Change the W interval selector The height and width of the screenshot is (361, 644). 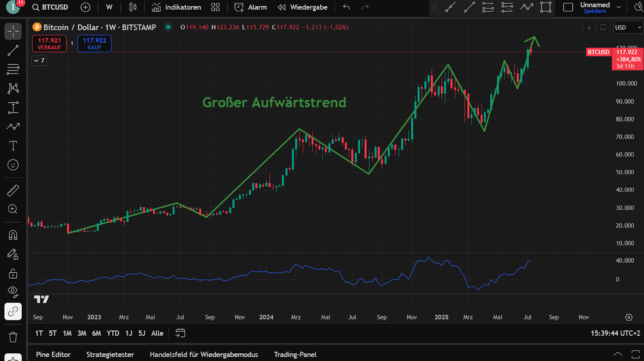[109, 7]
